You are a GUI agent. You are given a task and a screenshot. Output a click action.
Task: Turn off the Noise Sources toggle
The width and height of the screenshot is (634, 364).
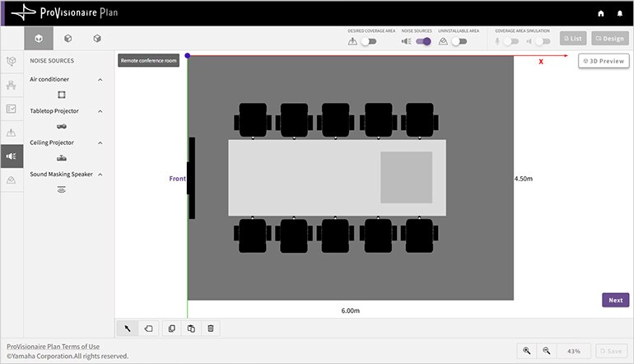click(x=422, y=41)
